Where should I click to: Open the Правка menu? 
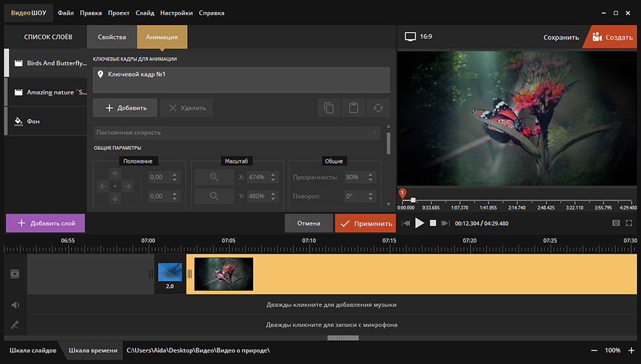point(91,13)
